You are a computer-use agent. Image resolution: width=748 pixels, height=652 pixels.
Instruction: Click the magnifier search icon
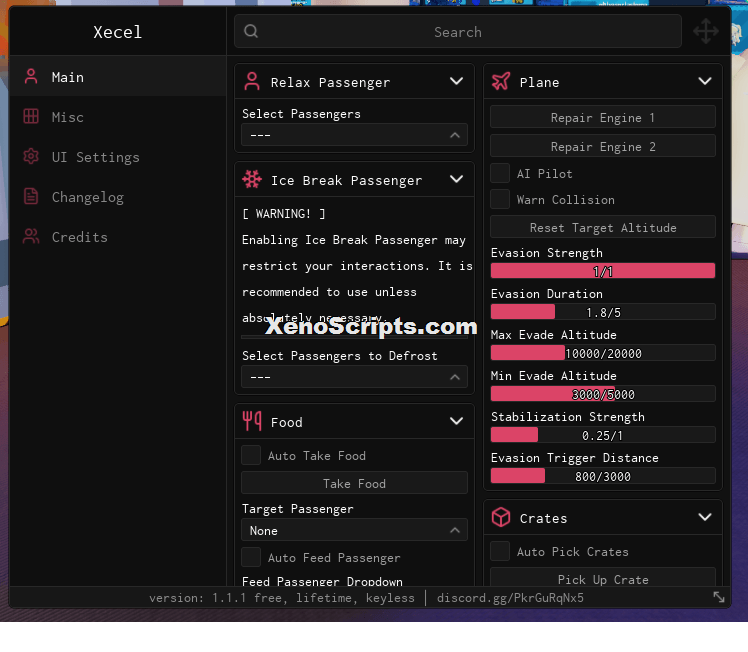(x=251, y=31)
